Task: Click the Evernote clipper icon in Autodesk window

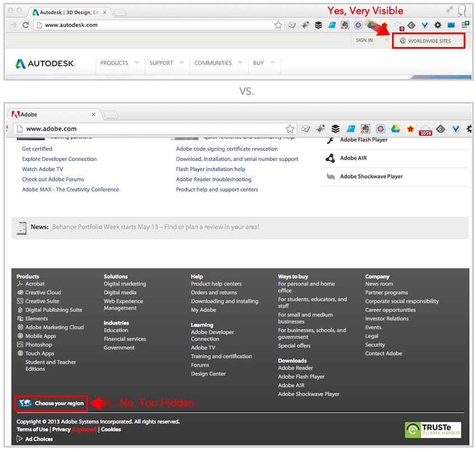Action: tap(345, 25)
